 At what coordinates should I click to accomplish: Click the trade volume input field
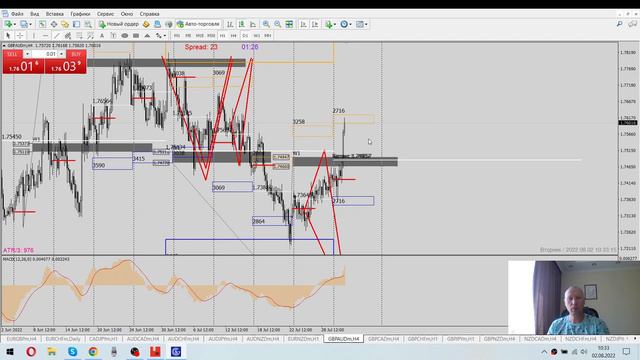pyautogui.click(x=44, y=54)
